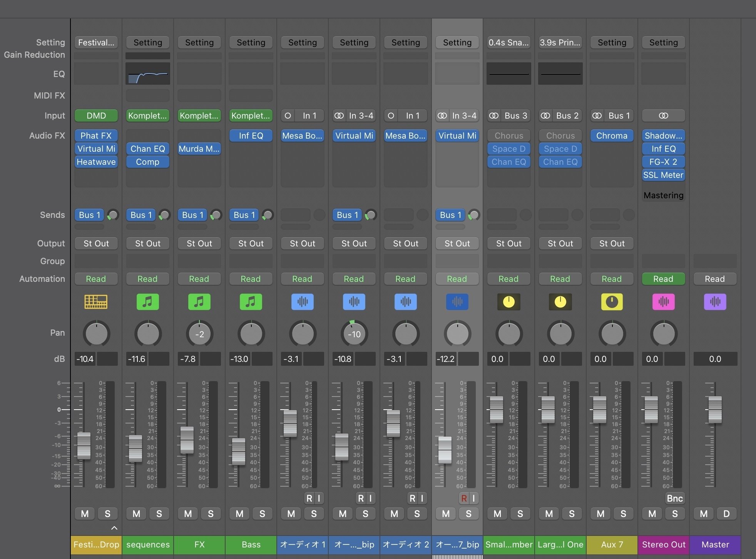Open the SSL Meter plug-in on Stereo Out
Viewport: 756px width, 559px height.
(x=664, y=175)
